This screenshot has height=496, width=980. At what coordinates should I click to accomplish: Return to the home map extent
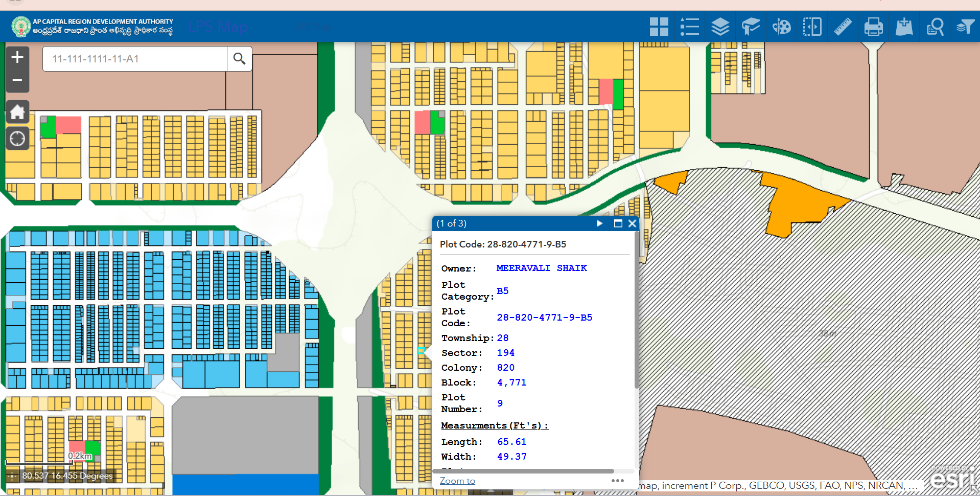tap(17, 112)
